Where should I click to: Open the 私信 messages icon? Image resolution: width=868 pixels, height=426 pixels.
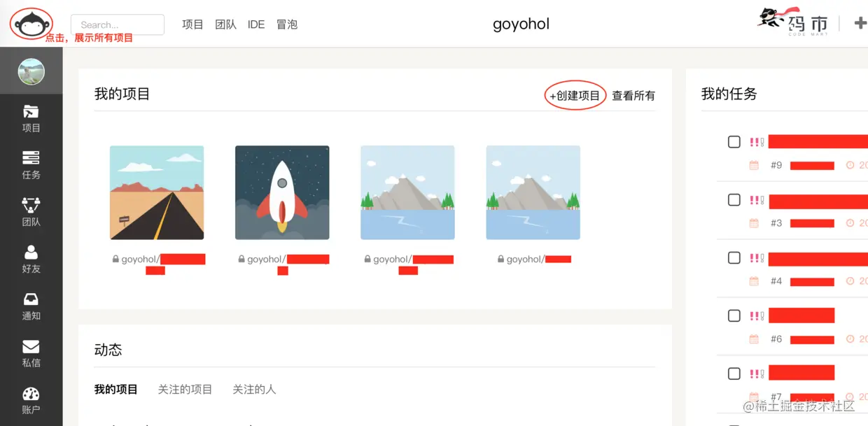point(31,353)
